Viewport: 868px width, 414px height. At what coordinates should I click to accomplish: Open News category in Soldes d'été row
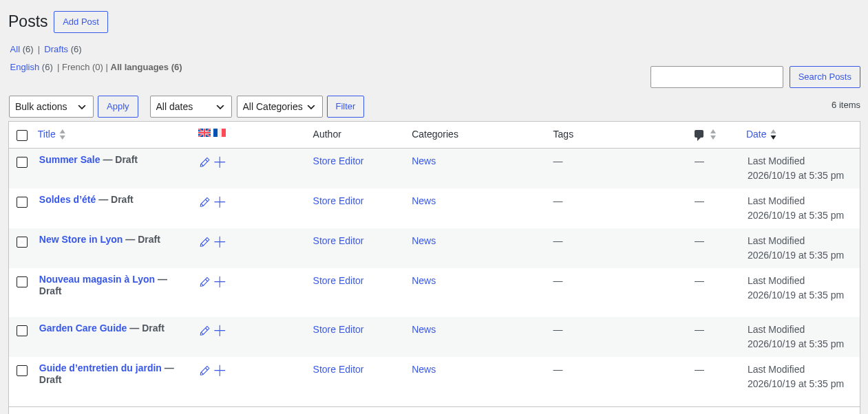point(423,201)
